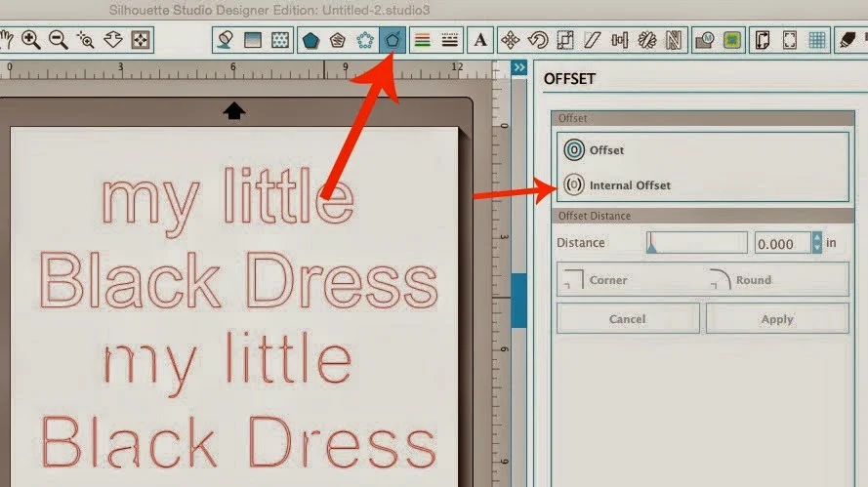Open the Fill Pattern window
The height and width of the screenshot is (487, 868).
[280, 40]
